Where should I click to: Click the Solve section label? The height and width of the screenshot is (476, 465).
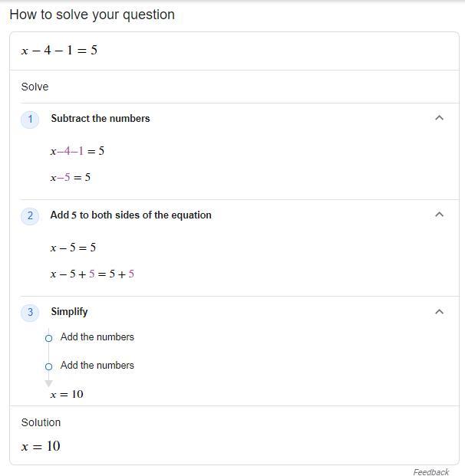point(35,87)
